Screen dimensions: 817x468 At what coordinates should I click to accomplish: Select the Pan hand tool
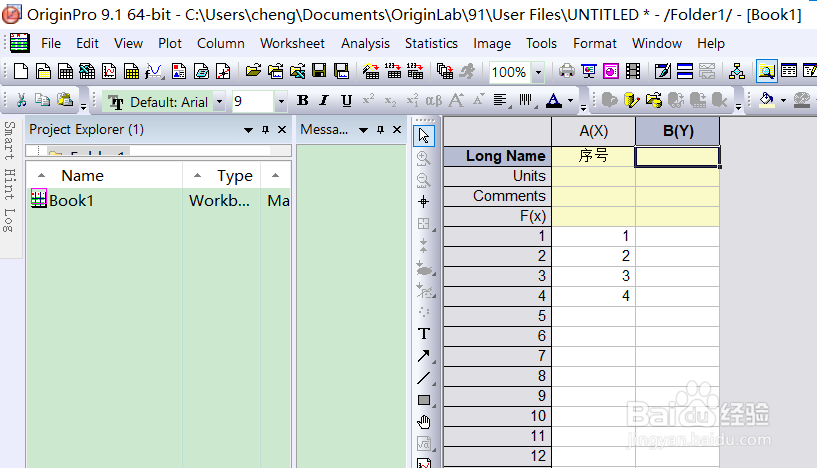424,422
